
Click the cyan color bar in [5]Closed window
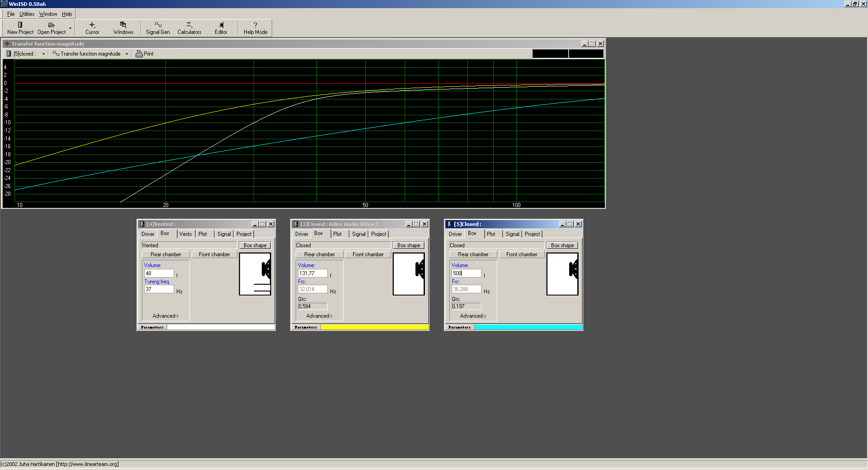click(528, 327)
